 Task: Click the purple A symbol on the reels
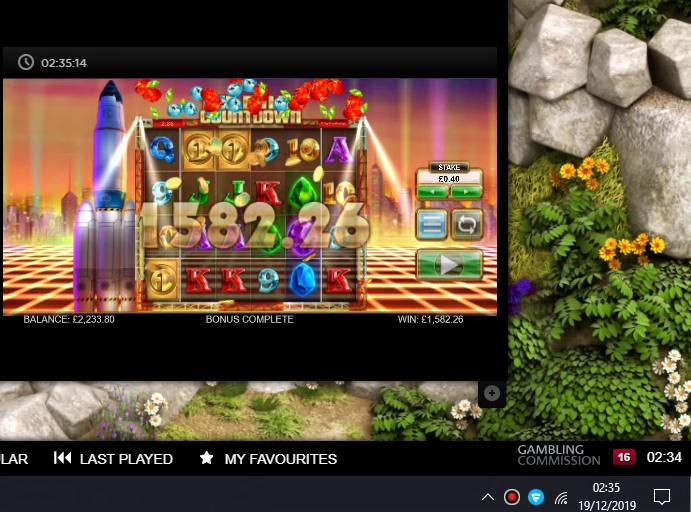338,150
